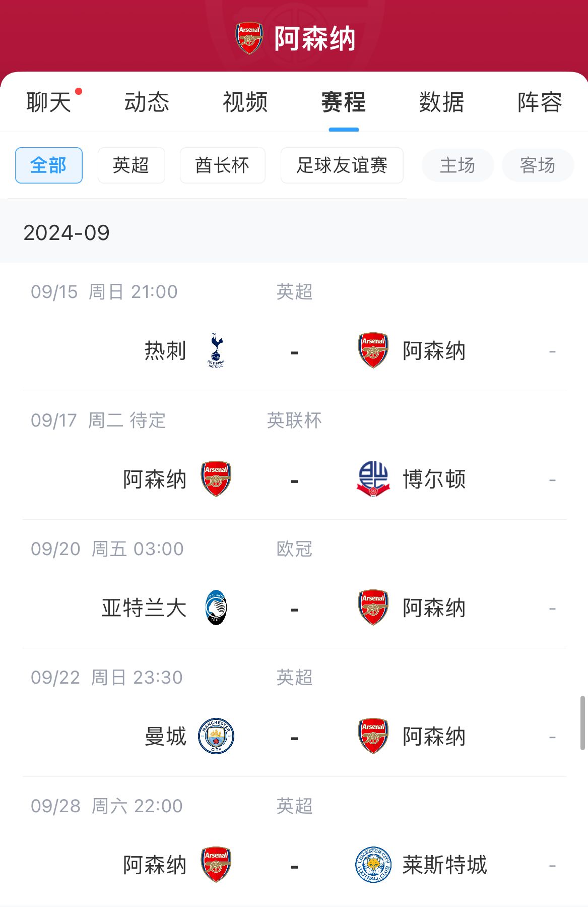This screenshot has height=907, width=588.
Task: Tap the Manchester City crest
Action: point(216,736)
